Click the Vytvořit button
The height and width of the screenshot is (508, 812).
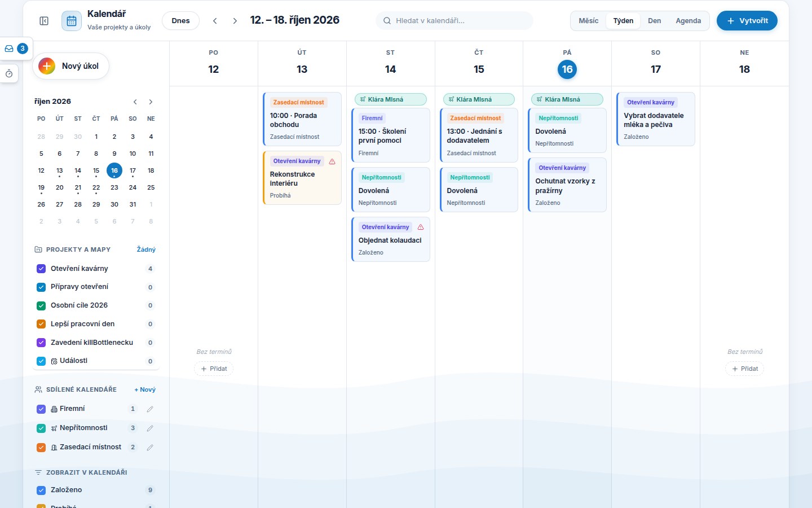[x=747, y=21]
